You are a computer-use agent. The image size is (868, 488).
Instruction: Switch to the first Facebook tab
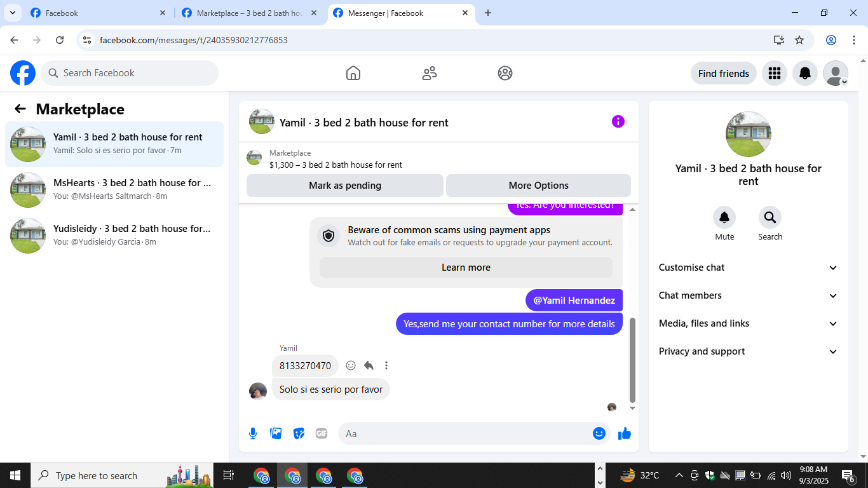click(x=98, y=13)
